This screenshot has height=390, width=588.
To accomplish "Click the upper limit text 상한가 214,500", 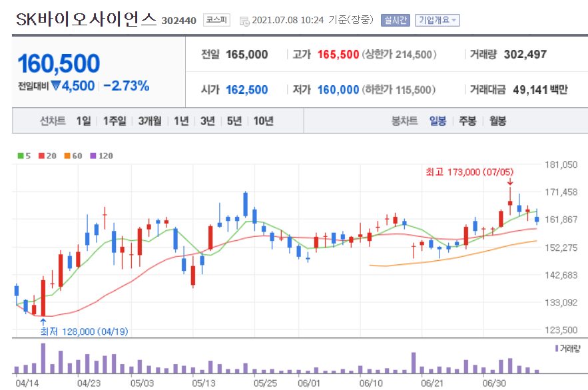I will point(399,55).
